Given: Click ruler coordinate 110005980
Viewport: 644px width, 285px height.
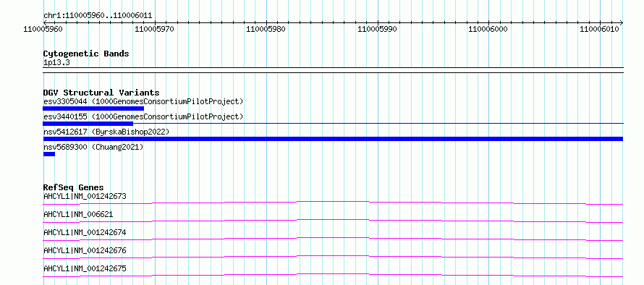Looking at the screenshot, I should [266, 29].
